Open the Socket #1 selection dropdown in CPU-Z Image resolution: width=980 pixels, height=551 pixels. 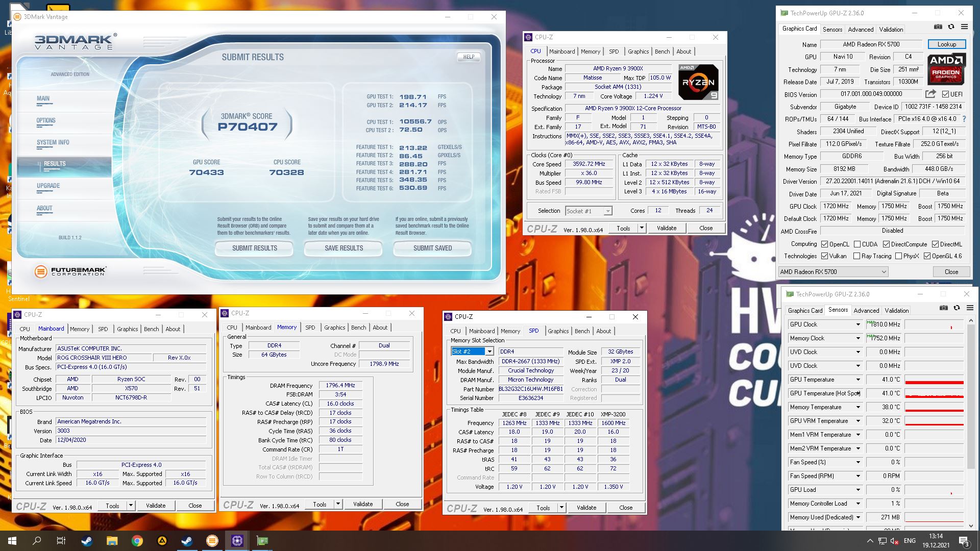point(589,211)
